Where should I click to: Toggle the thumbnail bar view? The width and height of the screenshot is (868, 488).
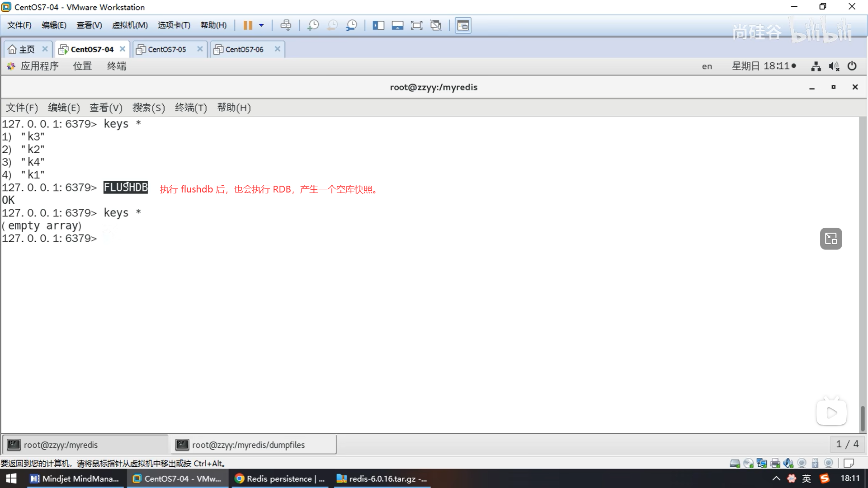pyautogui.click(x=397, y=25)
